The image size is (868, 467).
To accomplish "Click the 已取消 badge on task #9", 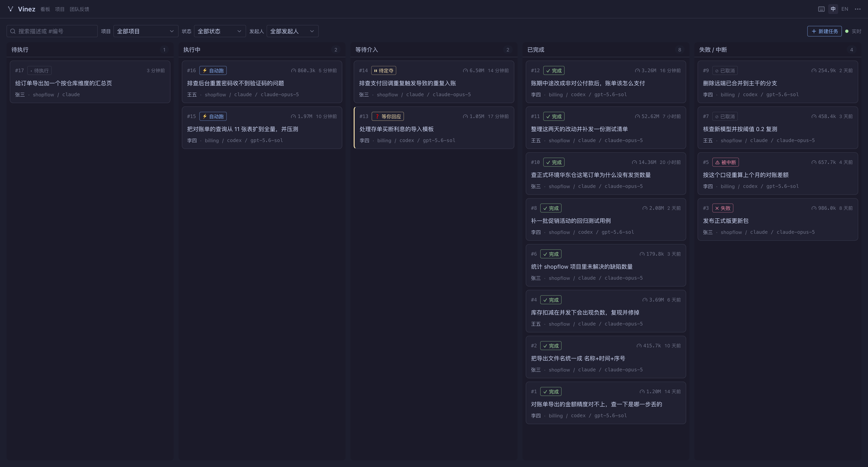I will coord(725,70).
